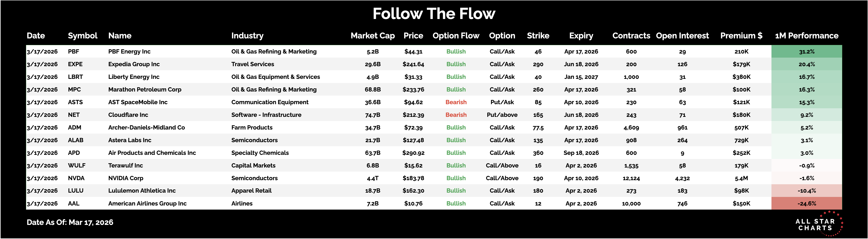This screenshot has height=239, width=868.
Task: Select the LULU -10.4% performance cell
Action: 806,191
